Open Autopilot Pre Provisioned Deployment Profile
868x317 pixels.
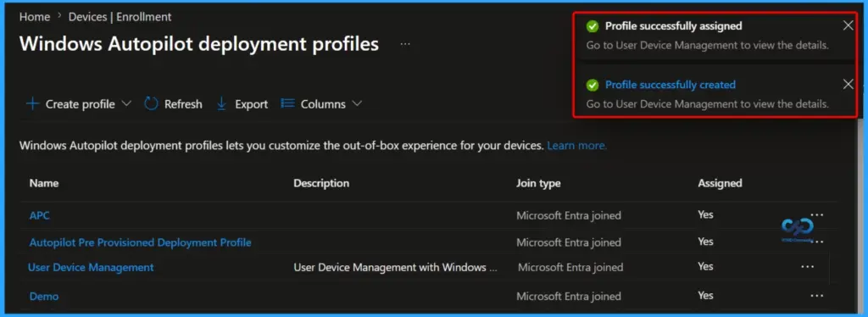pyautogui.click(x=140, y=242)
